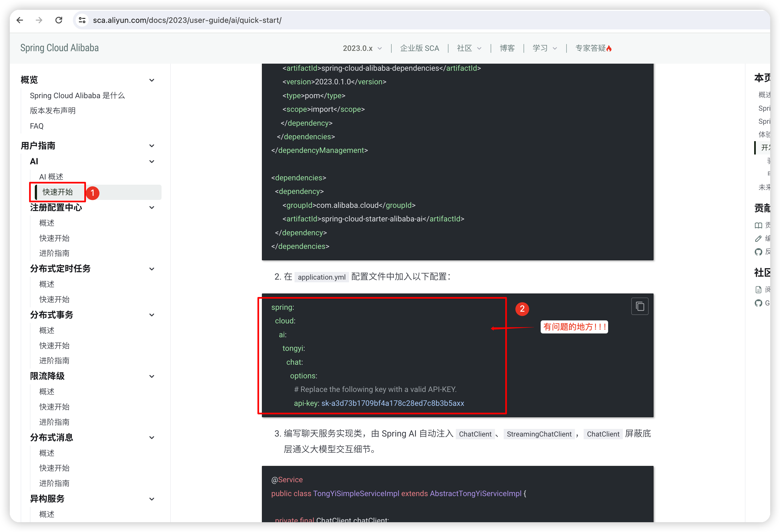
Task: Open 进阶指南 under 分布式事务
Action: click(54, 360)
